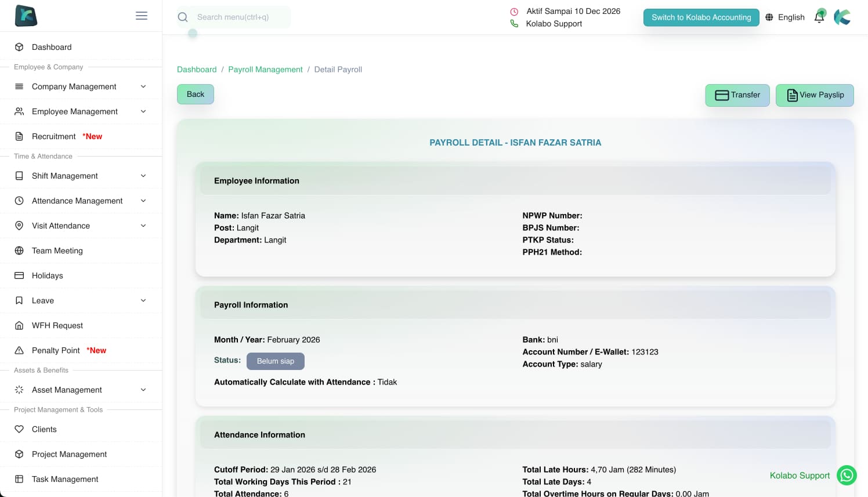Click the WhatsApp Kolabo Support icon
The width and height of the screenshot is (868, 497).
(x=847, y=476)
